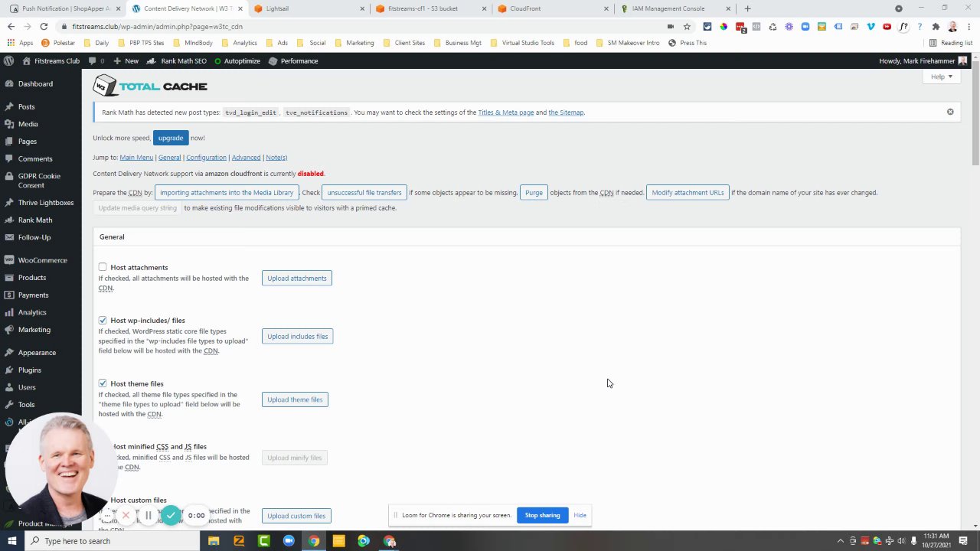This screenshot has width=980, height=551.
Task: Open the Titles & Meta page link
Action: click(x=505, y=112)
